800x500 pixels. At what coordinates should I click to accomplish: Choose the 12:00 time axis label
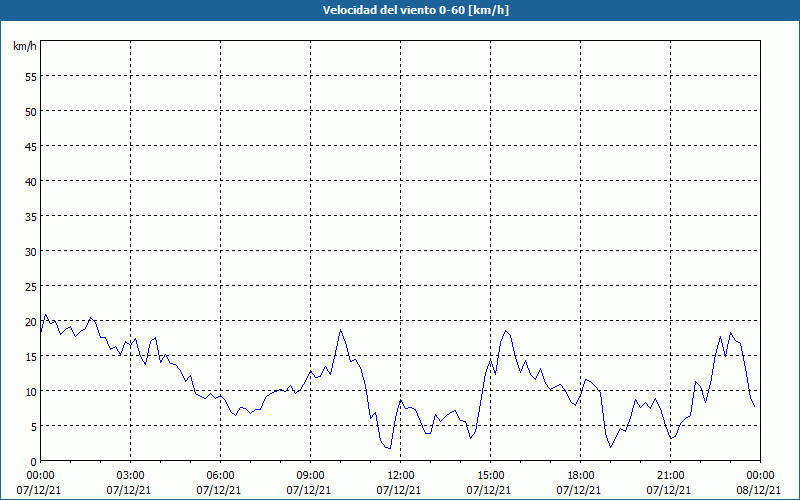400,475
